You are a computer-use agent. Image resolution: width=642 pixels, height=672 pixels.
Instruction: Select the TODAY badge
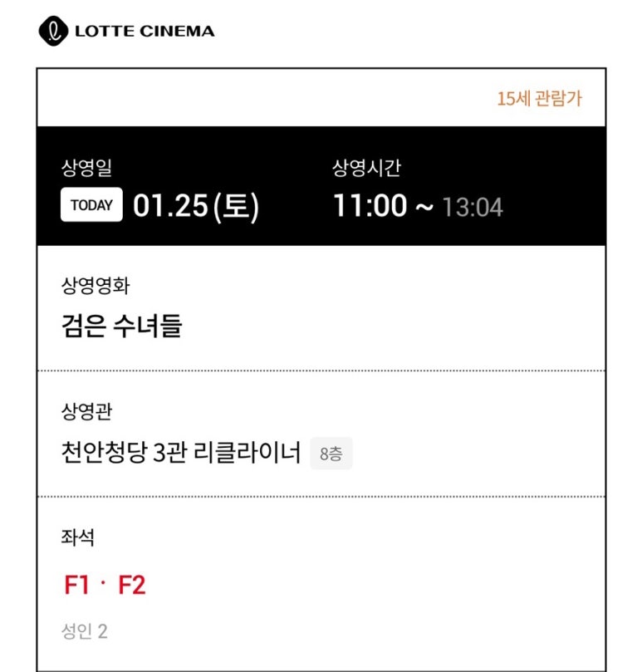pos(91,205)
